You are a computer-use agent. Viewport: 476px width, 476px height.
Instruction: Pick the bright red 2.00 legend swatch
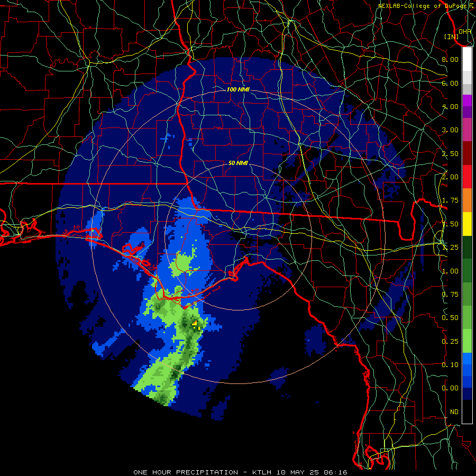click(x=467, y=177)
